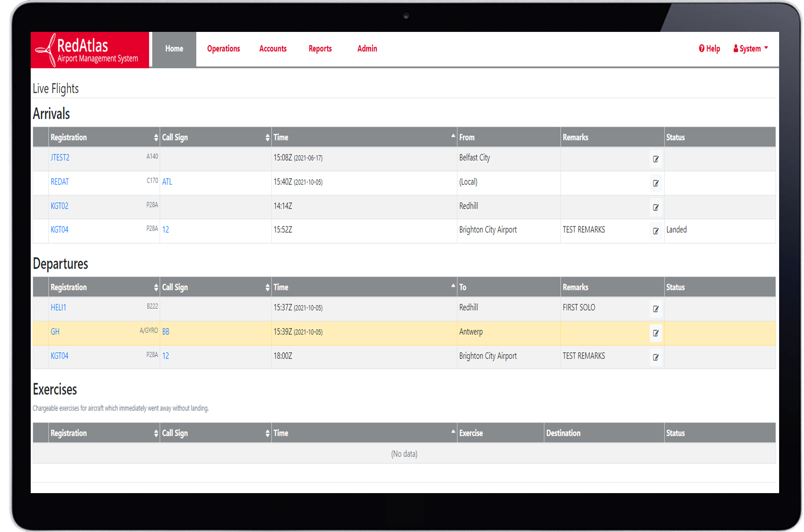Screen dimensions: 804x532
Task: Edit TEST REMARKS on KGT04 arrival
Action: point(655,231)
